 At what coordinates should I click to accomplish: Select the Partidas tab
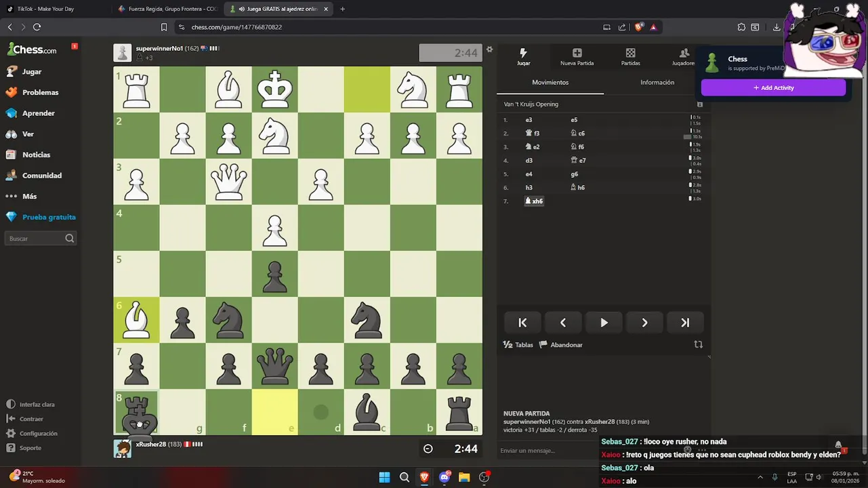point(630,56)
